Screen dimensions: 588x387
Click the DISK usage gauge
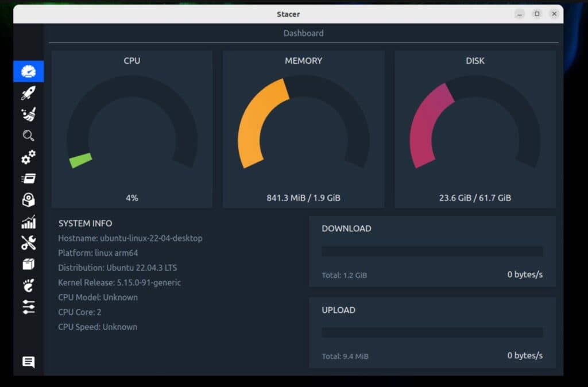[474, 126]
